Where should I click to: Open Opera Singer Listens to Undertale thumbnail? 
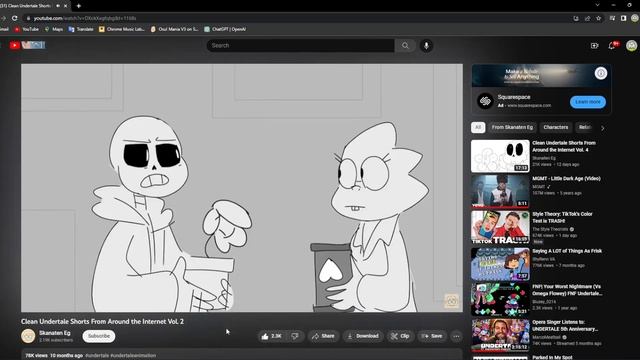tap(500, 335)
